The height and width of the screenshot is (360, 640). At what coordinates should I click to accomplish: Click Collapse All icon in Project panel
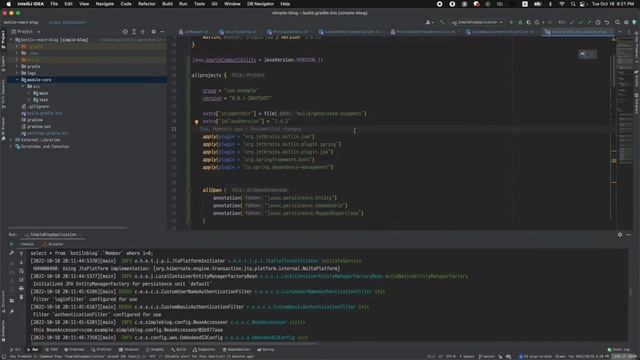pyautogui.click(x=142, y=31)
